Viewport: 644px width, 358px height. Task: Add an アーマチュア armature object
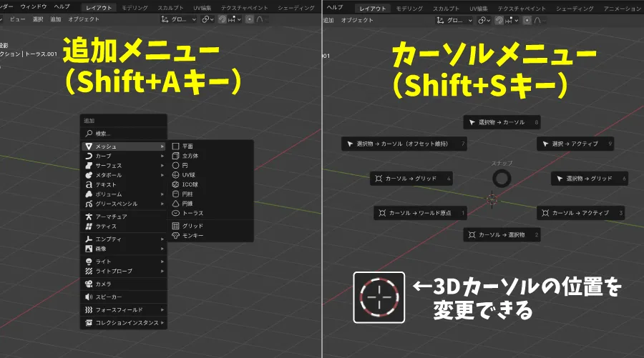tap(124, 217)
